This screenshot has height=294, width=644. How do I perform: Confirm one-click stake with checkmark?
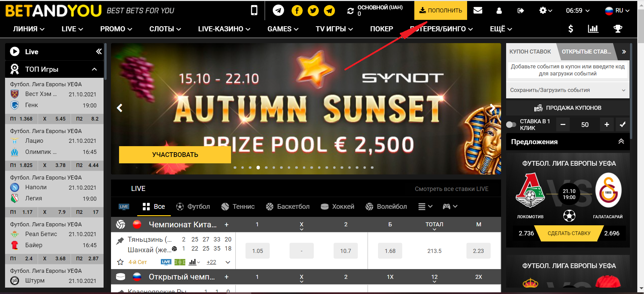[x=622, y=125]
